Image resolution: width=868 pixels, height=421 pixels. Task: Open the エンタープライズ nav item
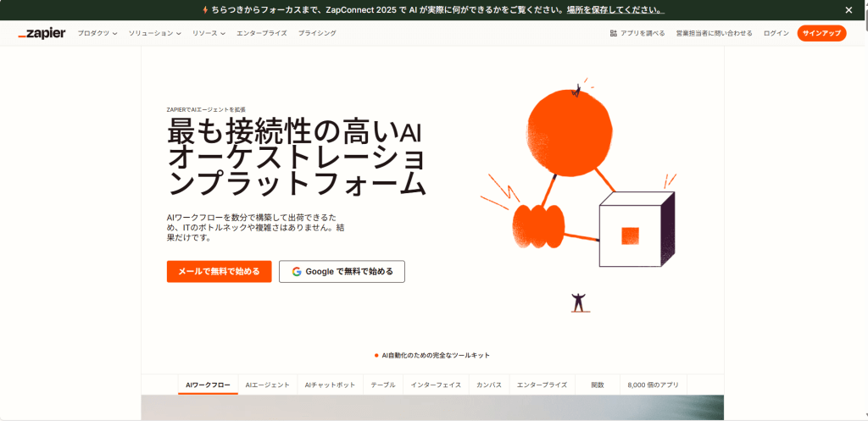click(x=261, y=33)
